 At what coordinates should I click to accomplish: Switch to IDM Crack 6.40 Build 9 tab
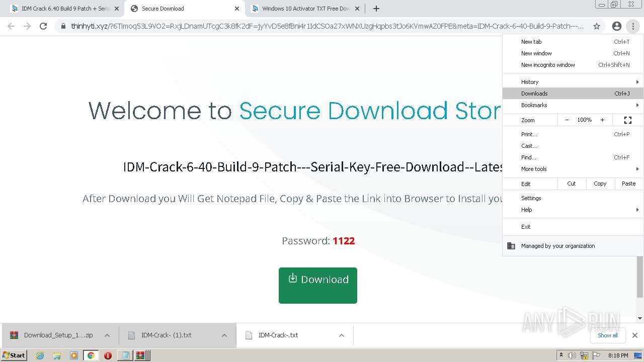(x=64, y=9)
